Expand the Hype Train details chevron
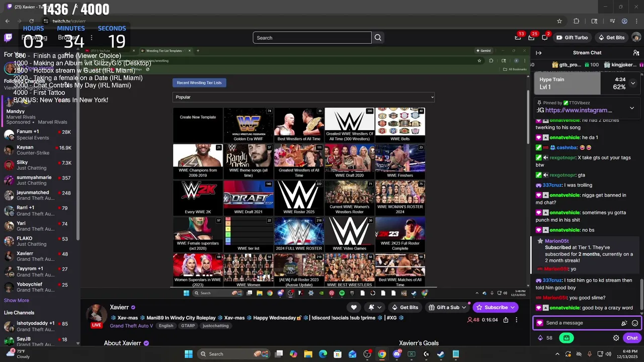The height and width of the screenshot is (362, 644). (633, 83)
